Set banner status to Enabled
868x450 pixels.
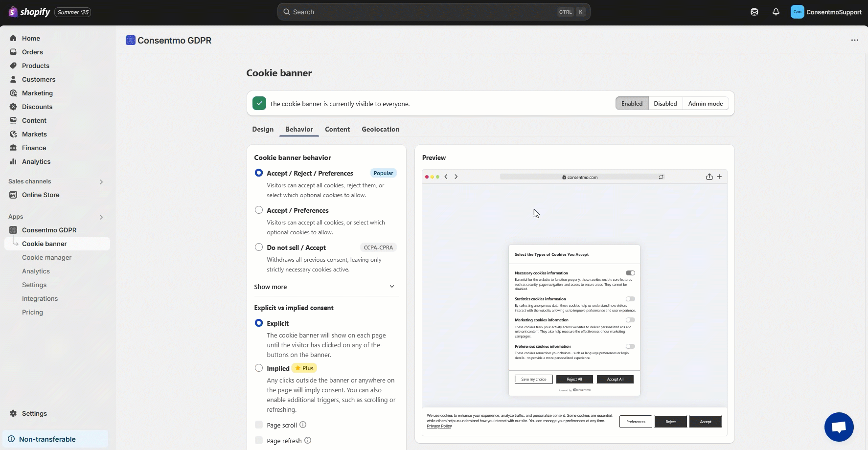(x=632, y=103)
